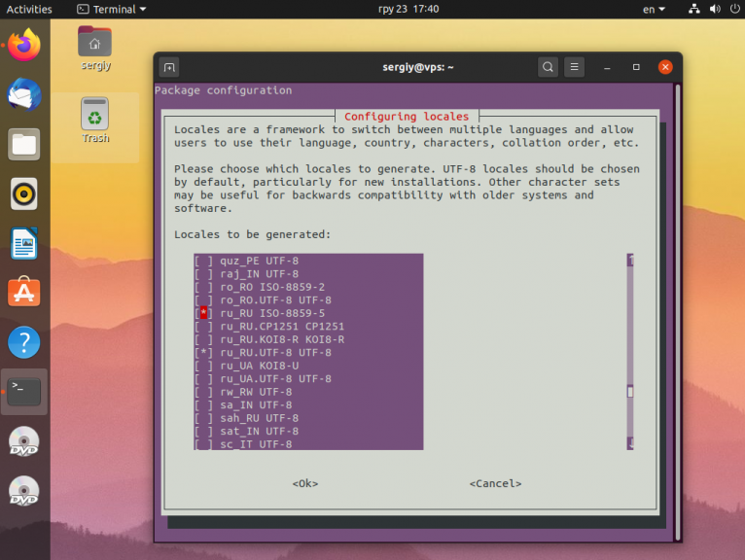Click the terminal search magnifier icon
Screen dimensions: 745x560
tap(548, 67)
